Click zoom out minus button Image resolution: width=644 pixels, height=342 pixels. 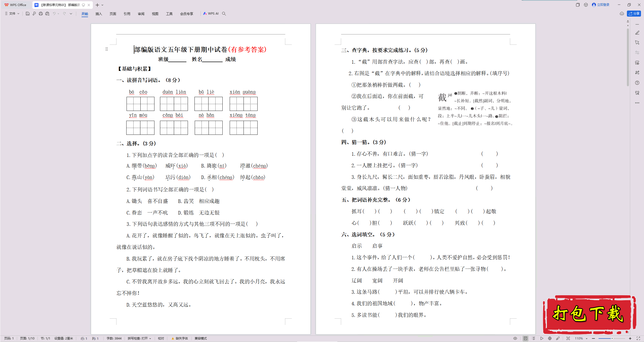(x=594, y=338)
